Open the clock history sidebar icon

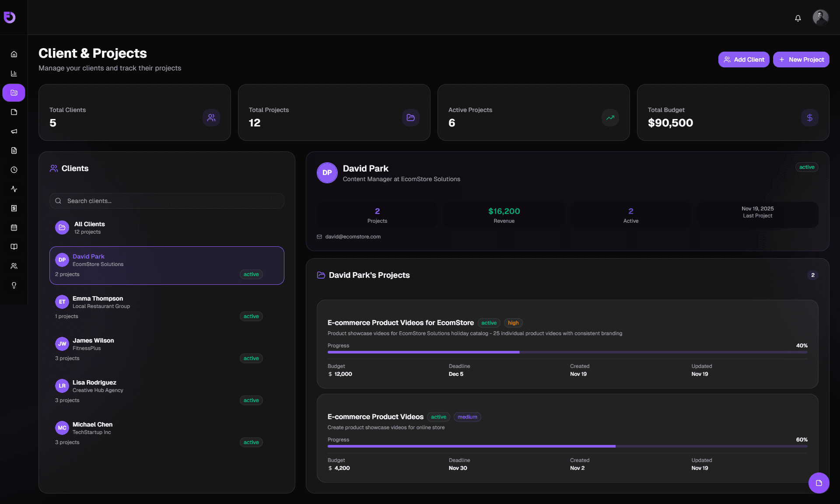tap(14, 170)
